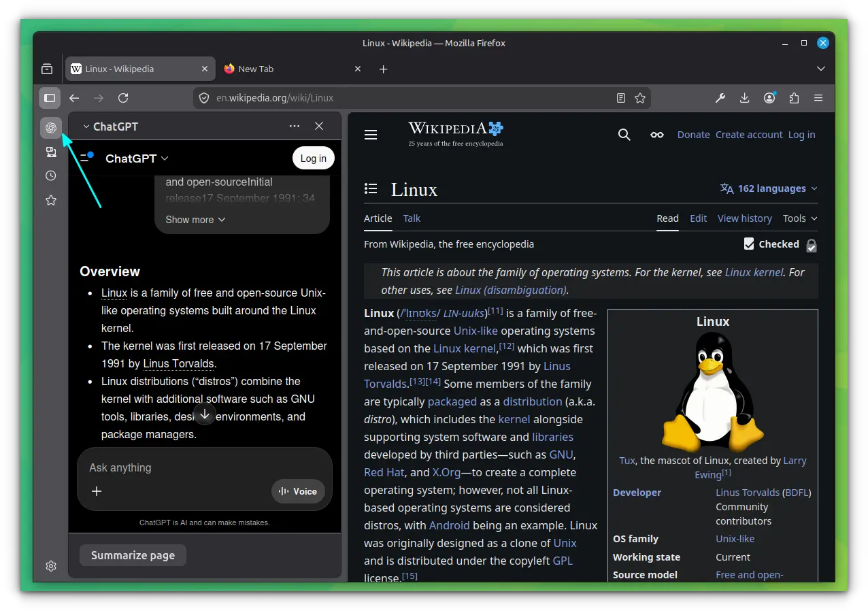Viewport: 868px width, 613px height.
Task: Close the ChatGPT sidebar panel
Action: click(319, 126)
